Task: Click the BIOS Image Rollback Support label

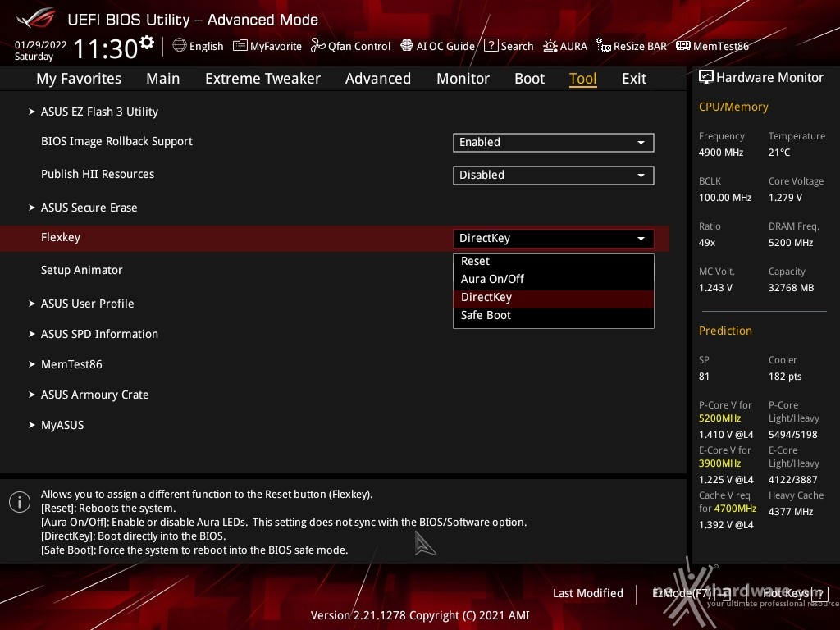Action: click(116, 141)
